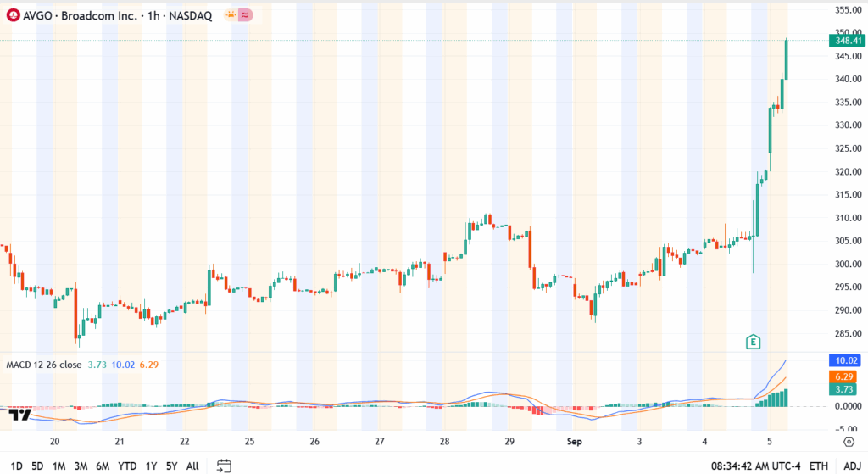Click the MACD 12 26 close legend
Screen dimensions: 868x474
pos(44,365)
